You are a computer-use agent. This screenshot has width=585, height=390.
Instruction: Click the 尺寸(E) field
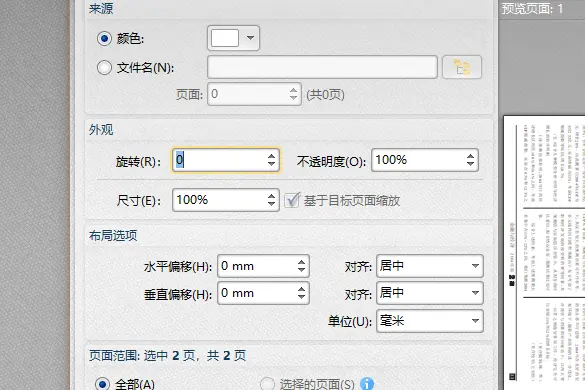coord(226,200)
